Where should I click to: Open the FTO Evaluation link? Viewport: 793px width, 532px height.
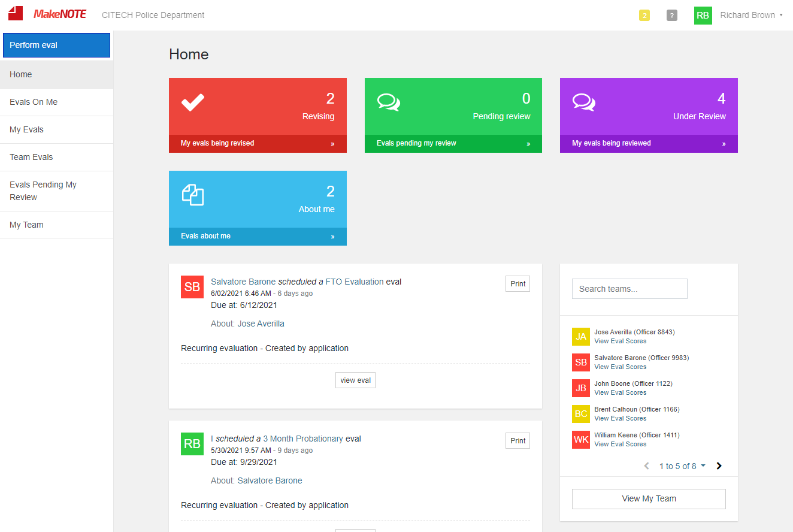[x=355, y=282]
